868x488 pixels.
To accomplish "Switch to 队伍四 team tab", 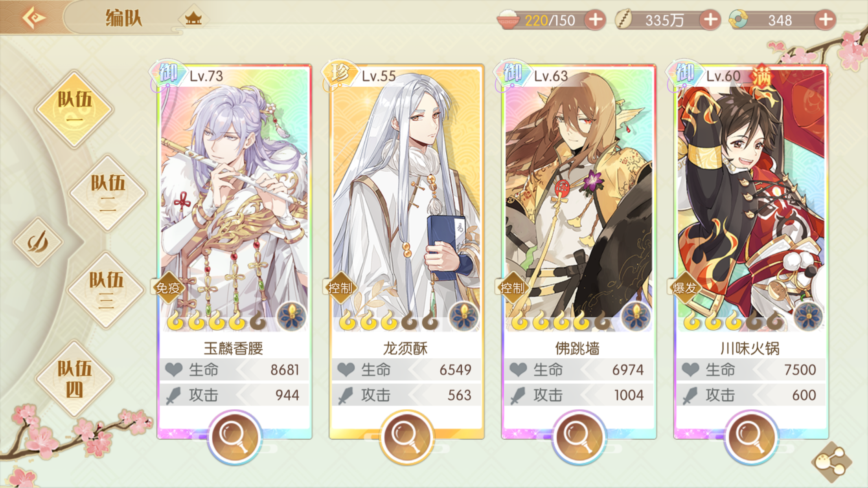I will pyautogui.click(x=74, y=379).
